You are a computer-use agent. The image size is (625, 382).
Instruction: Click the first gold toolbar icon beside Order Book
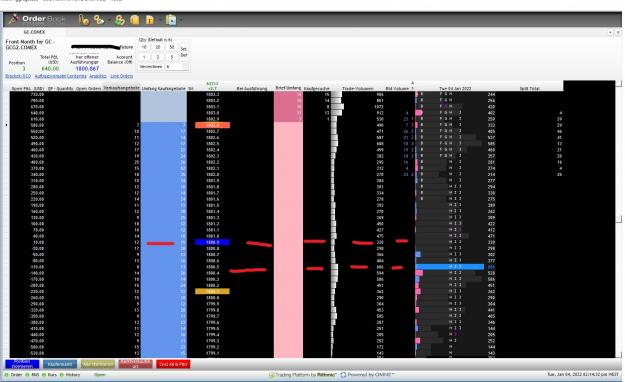click(84, 19)
